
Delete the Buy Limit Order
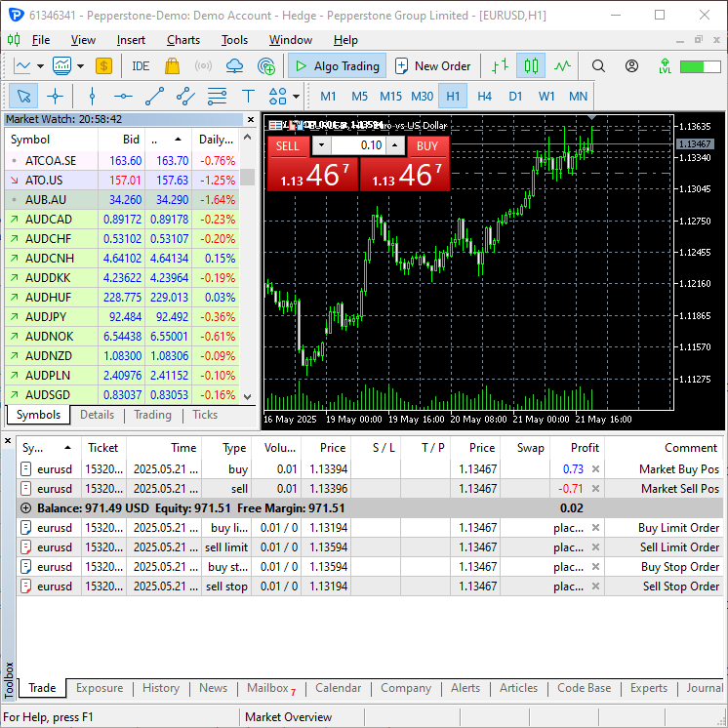click(595, 527)
